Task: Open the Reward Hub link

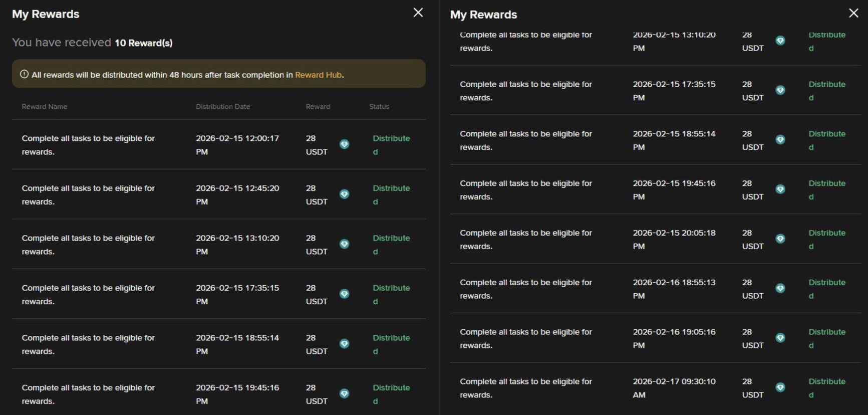Action: 318,75
